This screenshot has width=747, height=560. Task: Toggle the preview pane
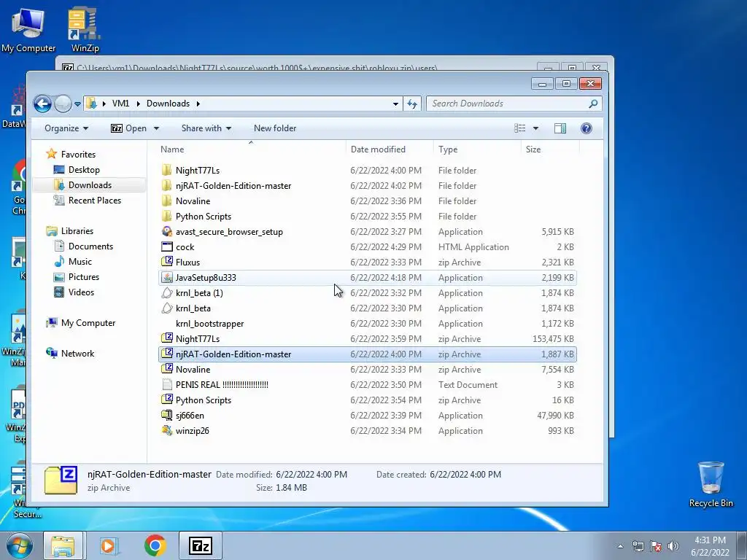[x=560, y=128]
